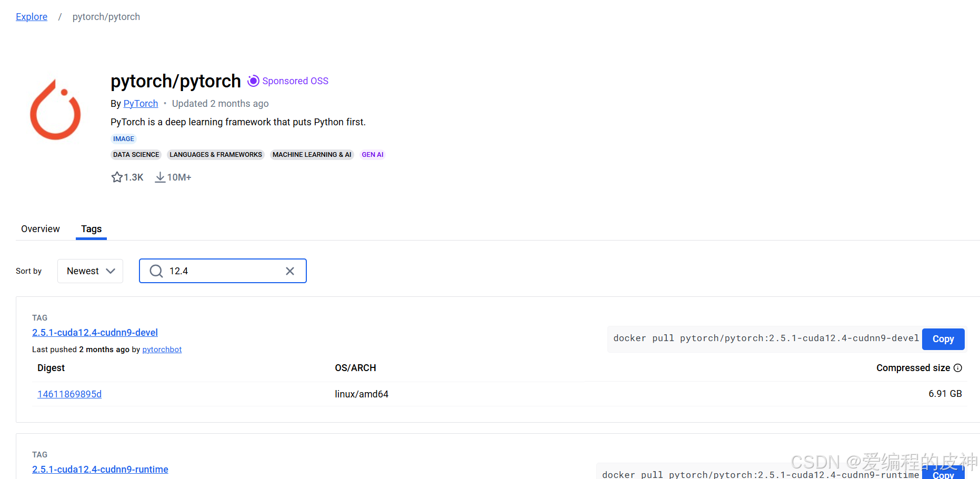Click the PyTorch flame logo
This screenshot has width=980, height=479.
tap(55, 110)
